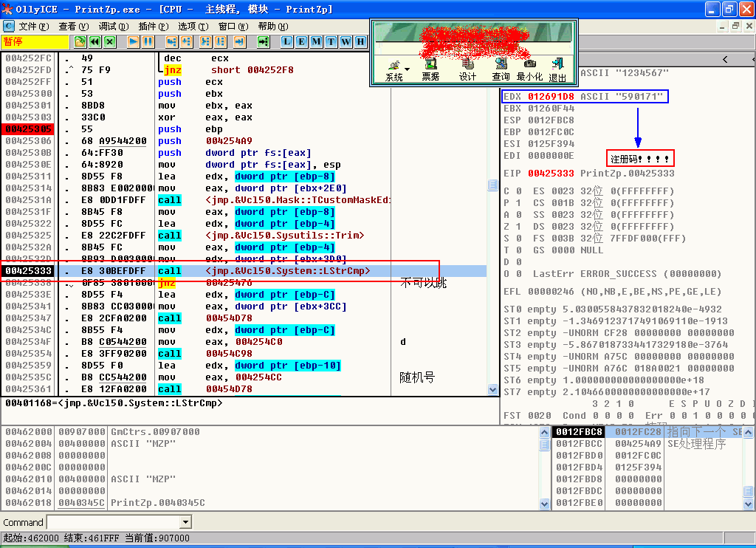This screenshot has height=548, width=756.
Task: Click the dump pane scroll-up arrow
Action: point(544,432)
